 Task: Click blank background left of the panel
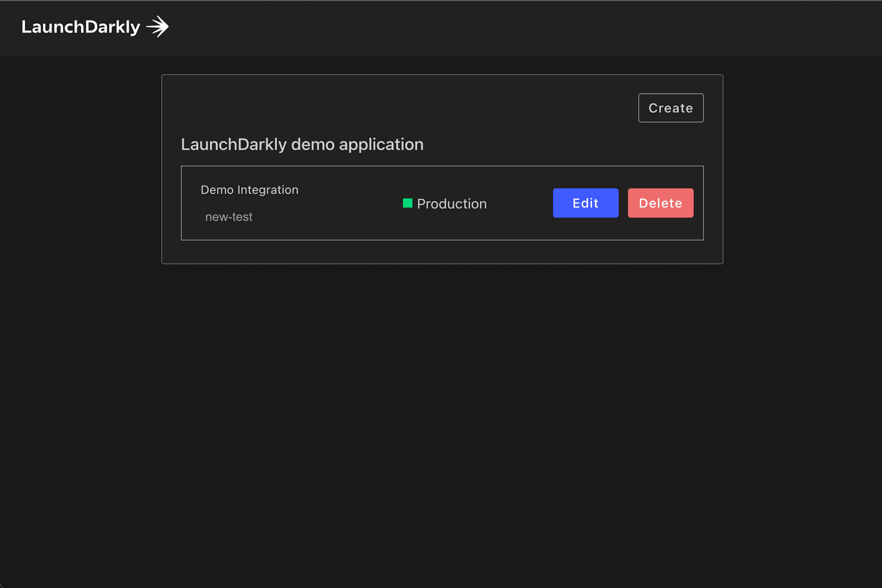[81, 169]
